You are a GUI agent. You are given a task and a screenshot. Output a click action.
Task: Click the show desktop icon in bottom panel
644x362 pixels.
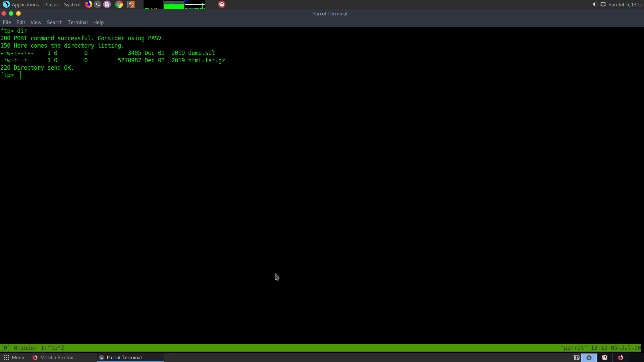(577, 358)
